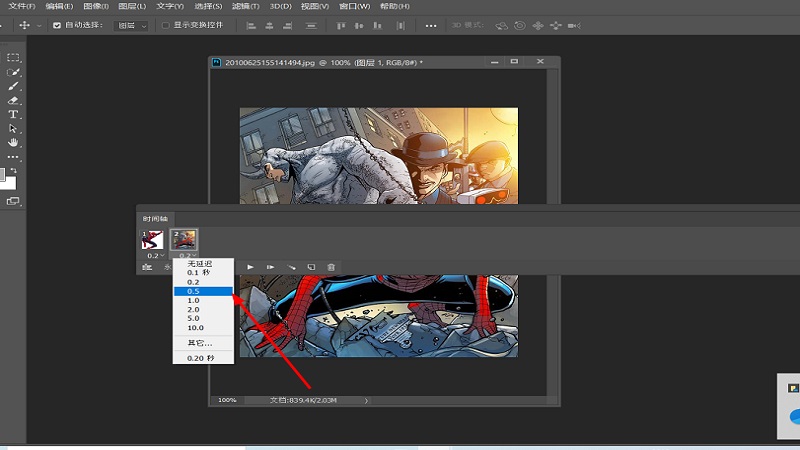Click the 3D slide mode icon
This screenshot has width=800, height=450.
click(x=556, y=26)
